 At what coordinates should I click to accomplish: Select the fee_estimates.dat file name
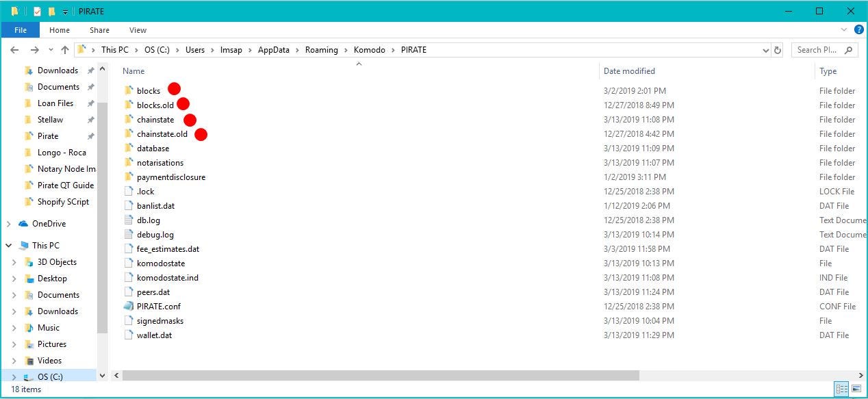coord(168,249)
